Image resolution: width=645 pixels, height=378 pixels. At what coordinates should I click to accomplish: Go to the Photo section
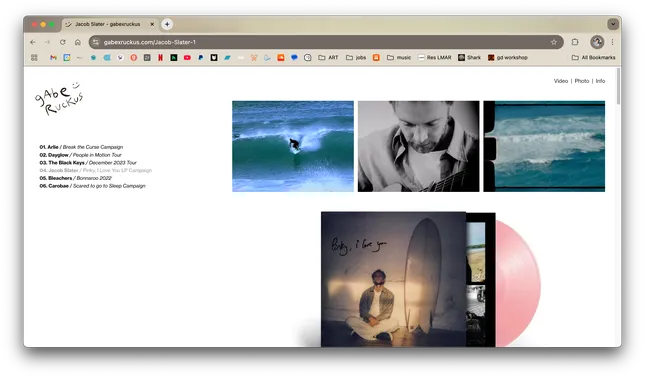pos(582,81)
